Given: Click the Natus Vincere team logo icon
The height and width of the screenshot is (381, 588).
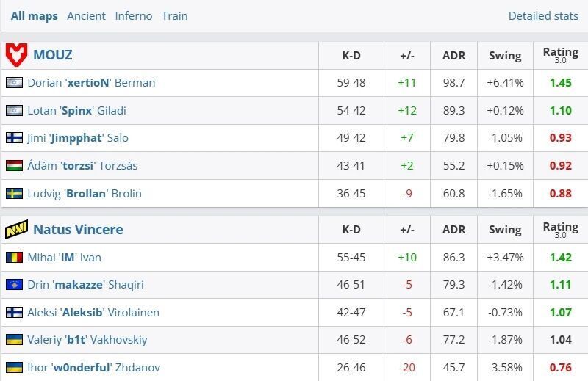Looking at the screenshot, I should click(16, 230).
